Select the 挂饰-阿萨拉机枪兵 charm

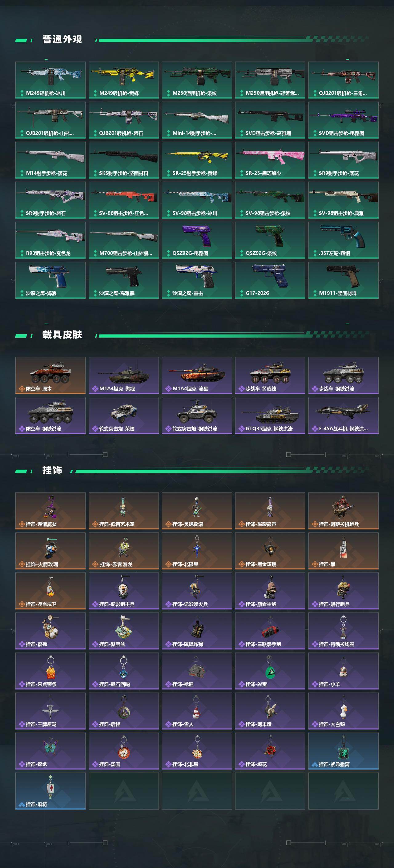[x=344, y=511]
